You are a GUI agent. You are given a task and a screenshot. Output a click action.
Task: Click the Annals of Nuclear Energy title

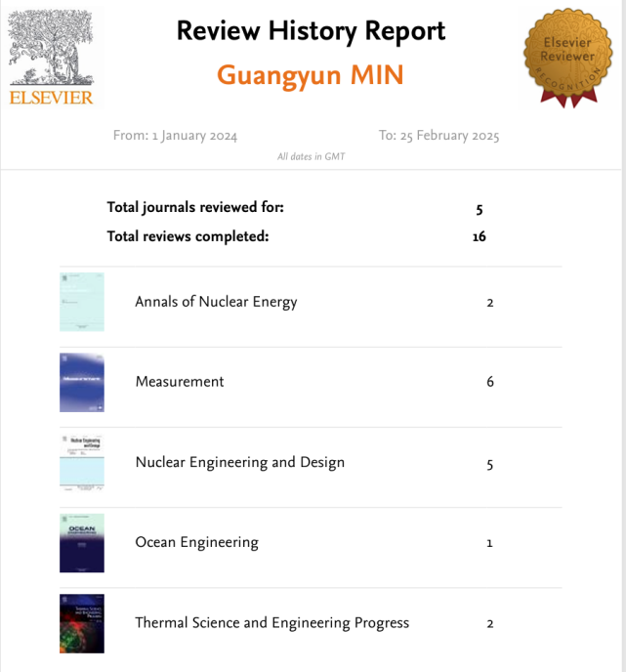pyautogui.click(x=216, y=302)
